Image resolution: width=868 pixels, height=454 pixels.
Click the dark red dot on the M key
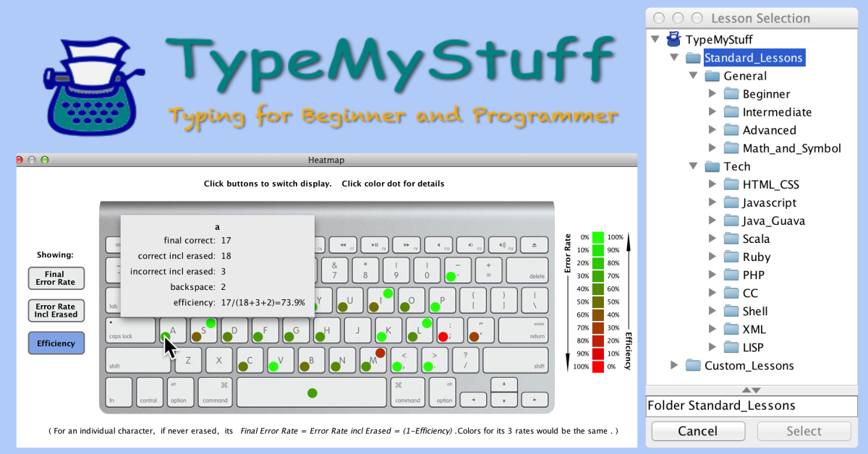tap(379, 354)
